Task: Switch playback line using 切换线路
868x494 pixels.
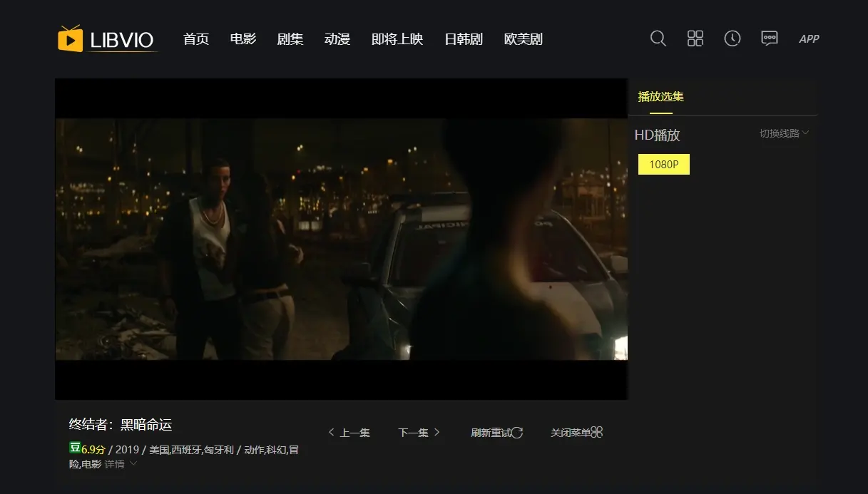Action: (780, 133)
